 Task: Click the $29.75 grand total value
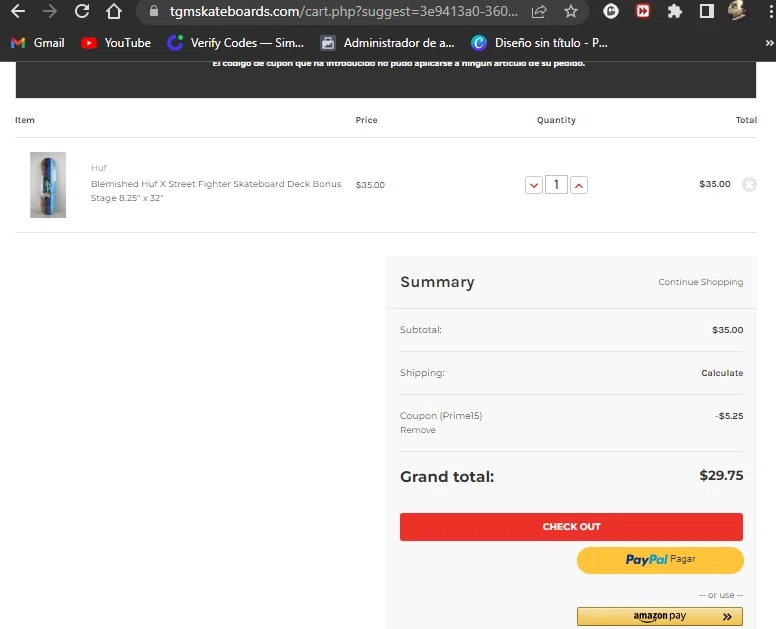pyautogui.click(x=721, y=476)
